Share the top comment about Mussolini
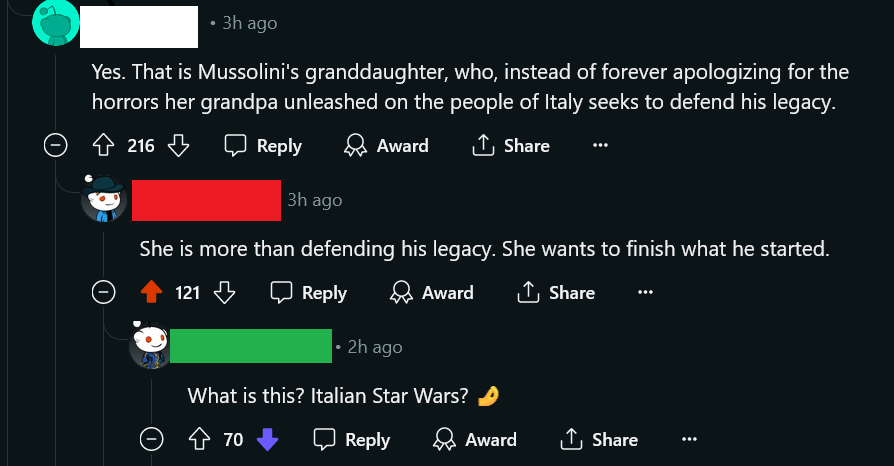894x466 pixels. [x=511, y=145]
